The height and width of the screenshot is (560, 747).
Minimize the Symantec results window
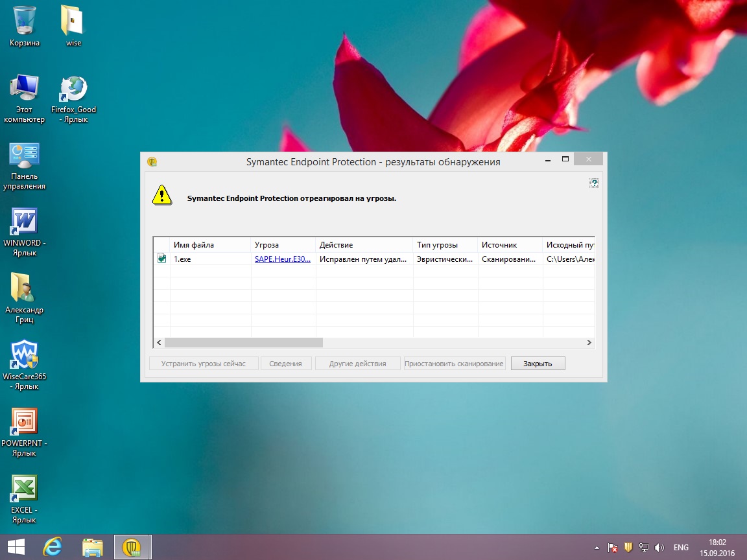tap(548, 160)
